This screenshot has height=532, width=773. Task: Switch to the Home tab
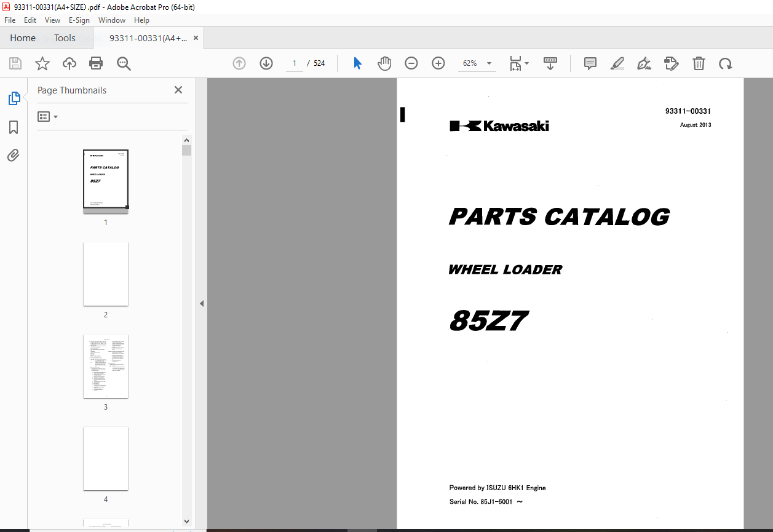coord(23,38)
